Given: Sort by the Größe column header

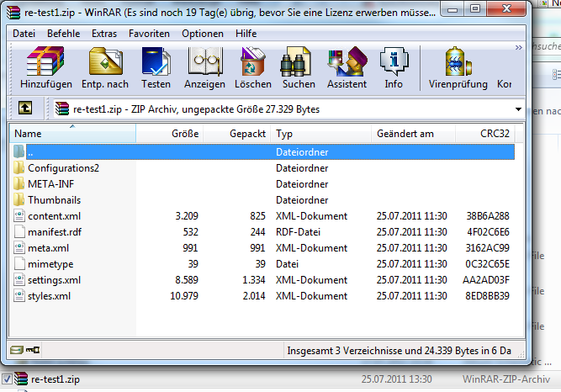Looking at the screenshot, I should [x=185, y=134].
